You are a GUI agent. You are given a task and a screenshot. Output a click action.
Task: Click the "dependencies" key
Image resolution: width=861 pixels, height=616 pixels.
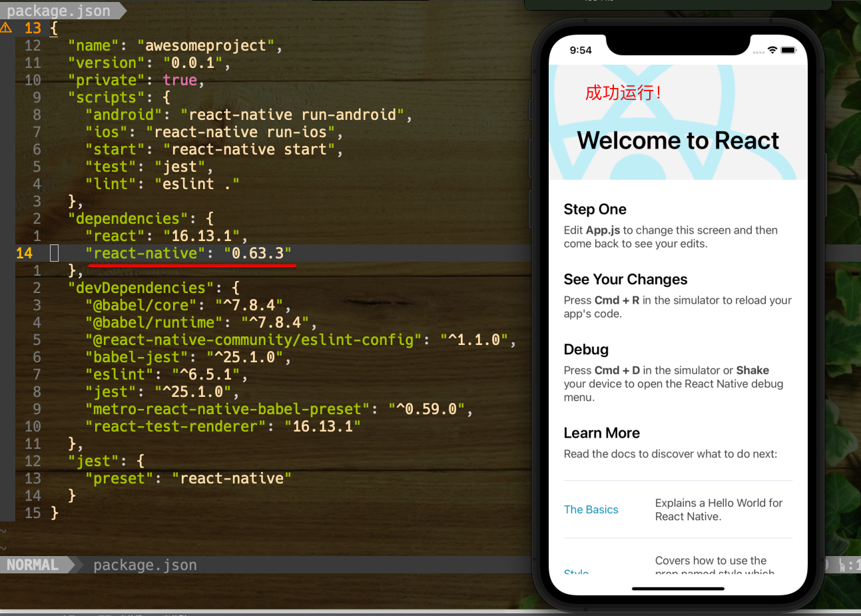(128, 218)
